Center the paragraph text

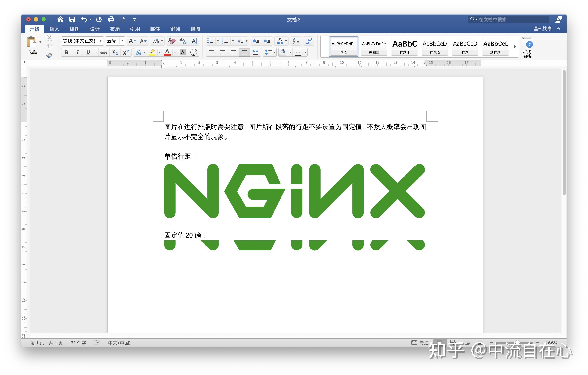click(223, 52)
